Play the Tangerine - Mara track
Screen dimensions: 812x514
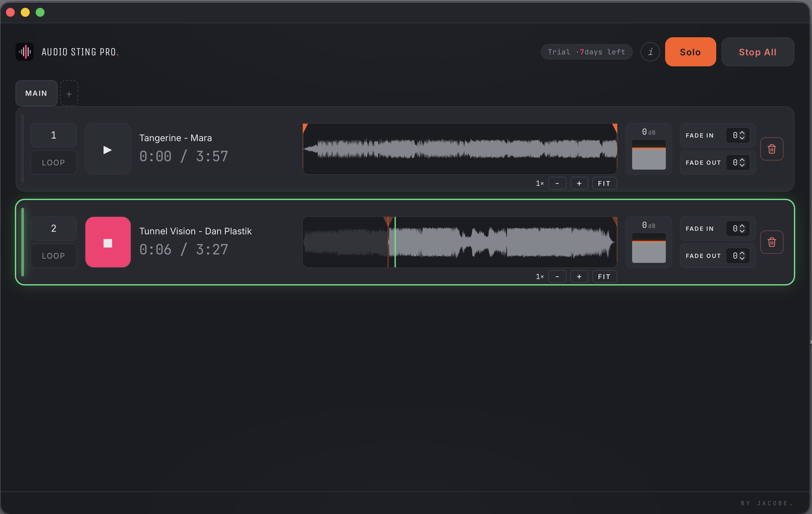(108, 149)
